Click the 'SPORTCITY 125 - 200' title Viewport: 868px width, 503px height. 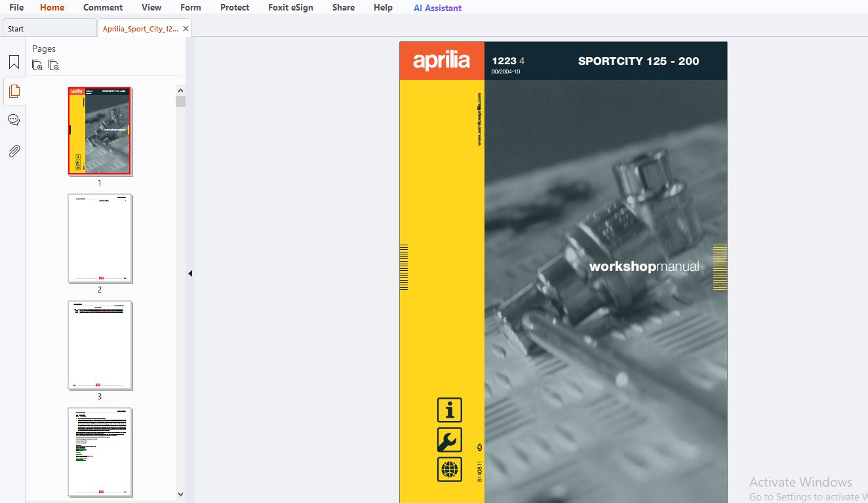coord(639,61)
